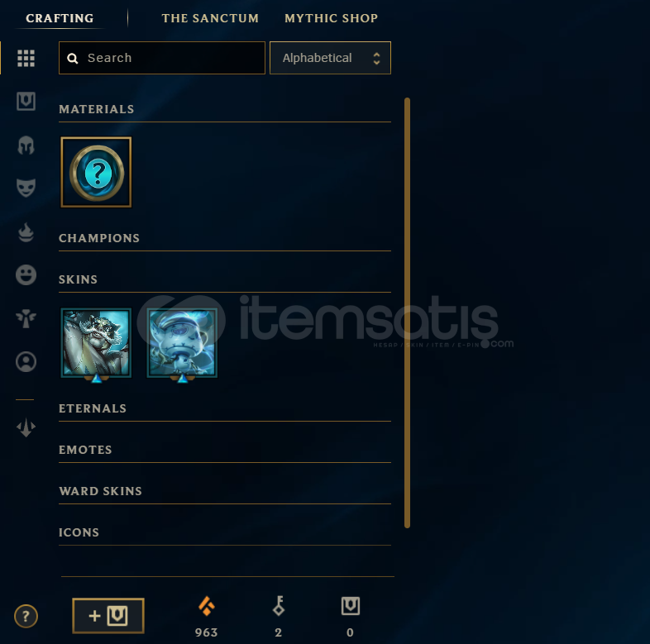Open the Mythic Shop tab
Image resolution: width=650 pixels, height=644 pixels.
[332, 18]
